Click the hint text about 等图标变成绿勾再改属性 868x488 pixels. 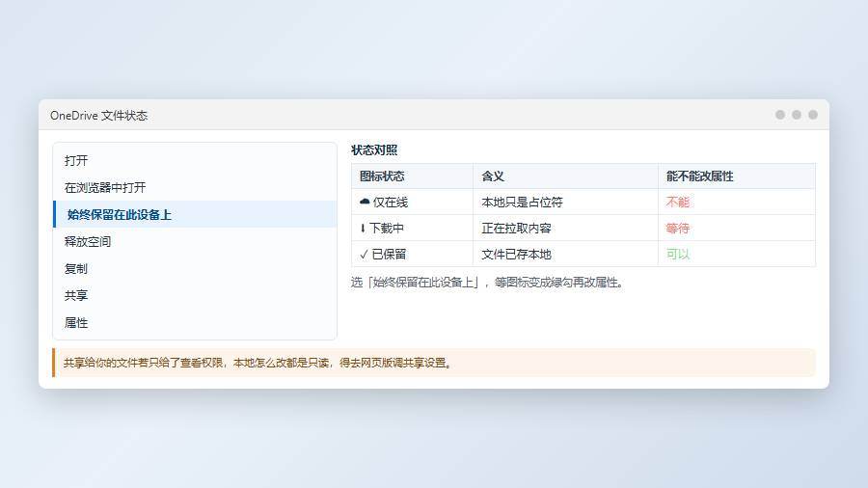pyautogui.click(x=487, y=283)
